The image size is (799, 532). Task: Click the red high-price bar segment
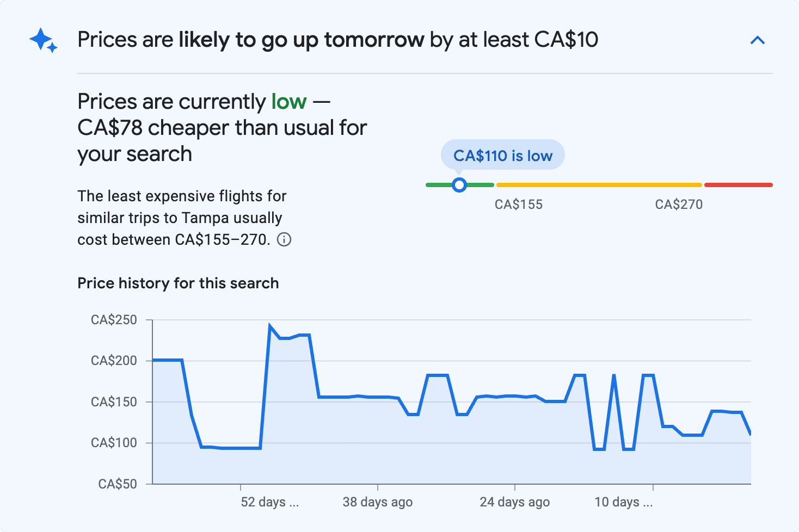[738, 185]
